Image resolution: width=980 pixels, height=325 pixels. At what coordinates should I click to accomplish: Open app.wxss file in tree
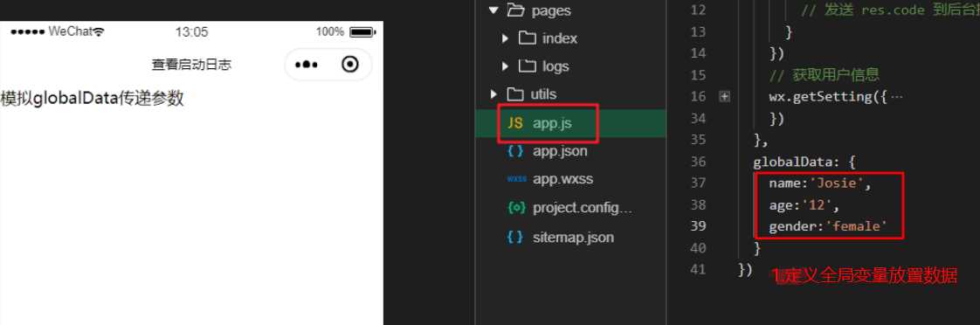[570, 179]
